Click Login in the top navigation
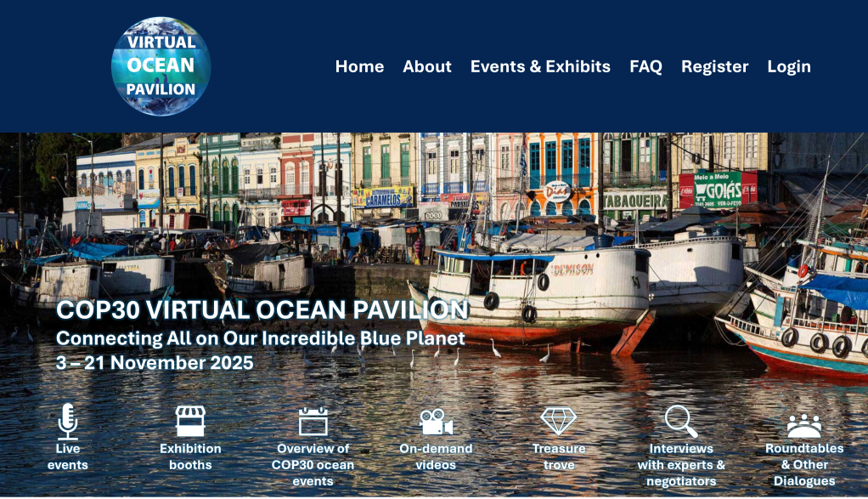868x499 pixels. [789, 66]
